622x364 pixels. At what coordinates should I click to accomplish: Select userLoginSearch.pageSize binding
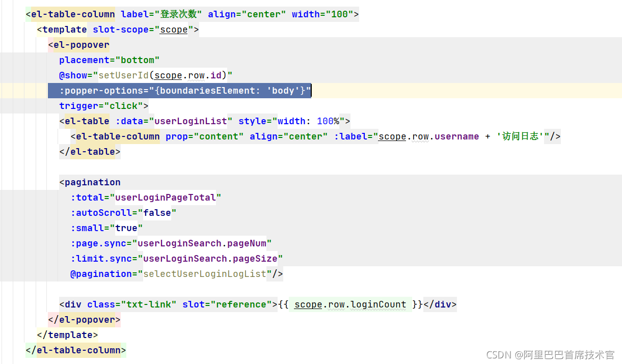(210, 259)
